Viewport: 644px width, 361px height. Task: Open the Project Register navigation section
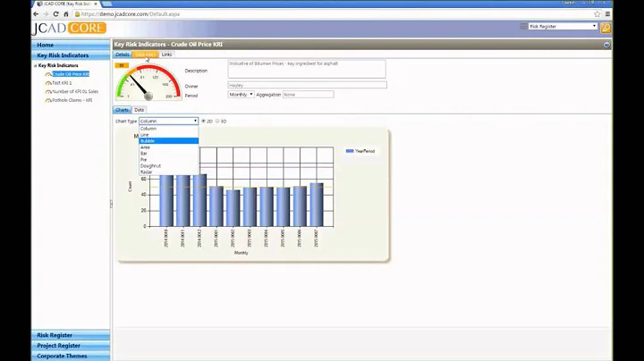pyautogui.click(x=71, y=346)
